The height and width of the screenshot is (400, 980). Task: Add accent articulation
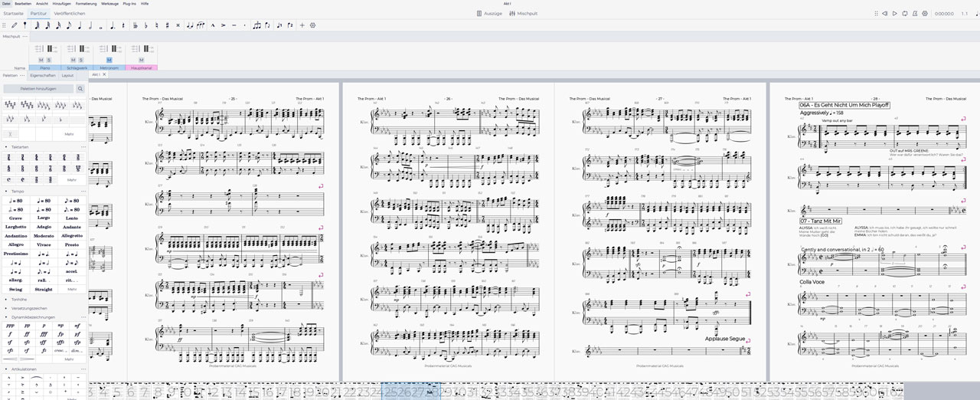coord(223,25)
